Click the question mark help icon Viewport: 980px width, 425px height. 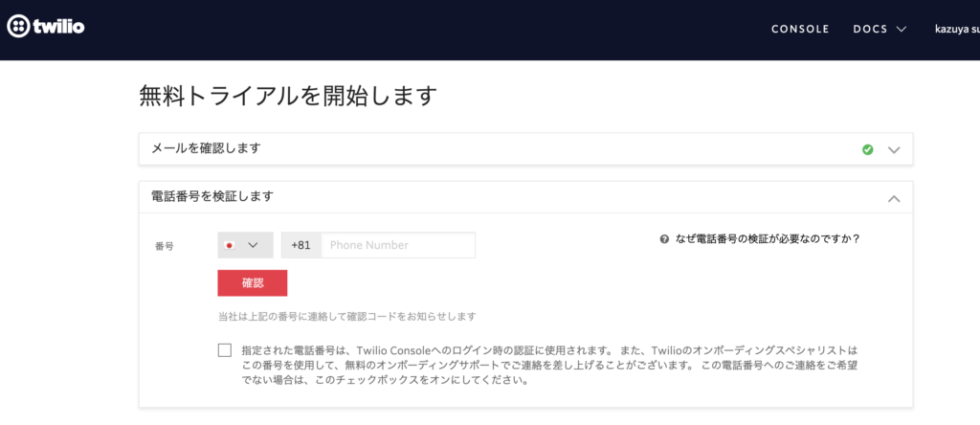(x=664, y=238)
